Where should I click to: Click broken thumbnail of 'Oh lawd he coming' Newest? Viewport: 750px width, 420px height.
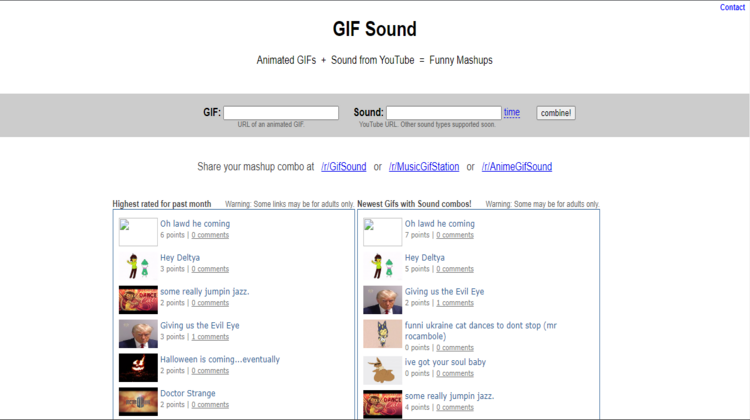[x=383, y=232]
